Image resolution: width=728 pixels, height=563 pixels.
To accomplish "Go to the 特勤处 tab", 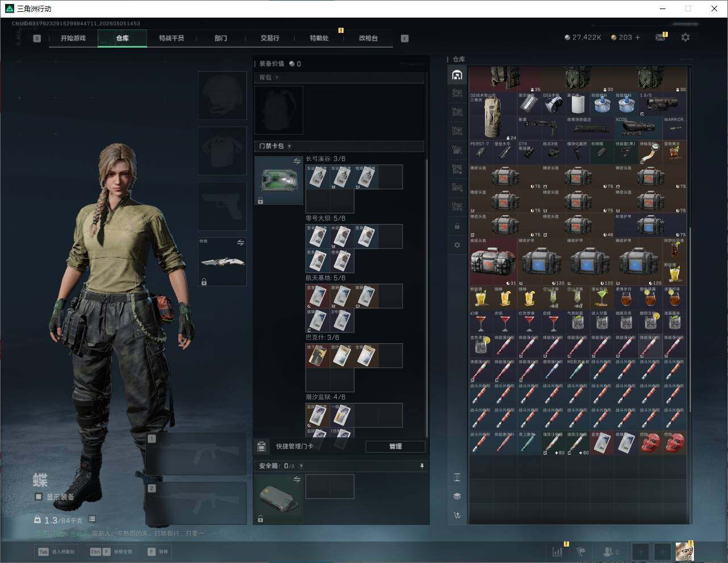I will [319, 38].
